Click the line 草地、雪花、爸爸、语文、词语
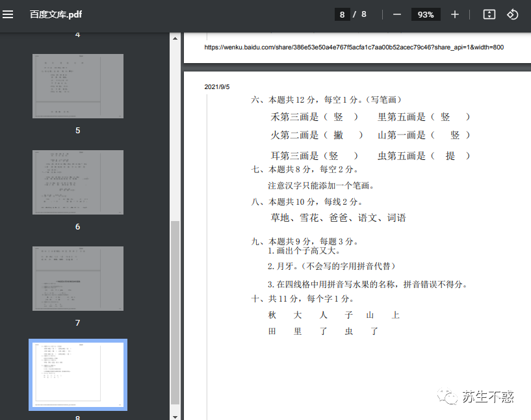 point(338,218)
